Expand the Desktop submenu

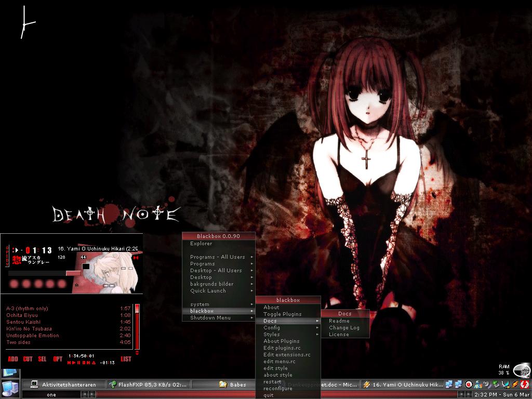click(x=219, y=277)
